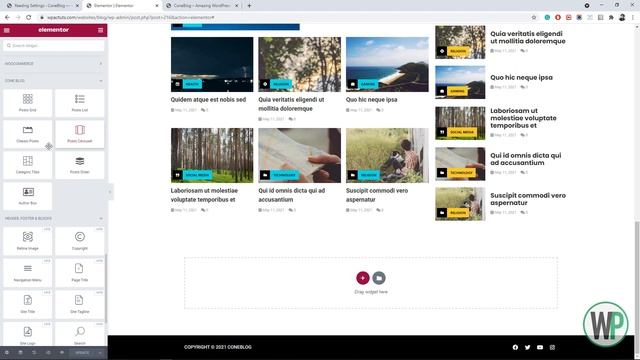Image resolution: width=640 pixels, height=360 pixels.
Task: Open the Twitter icon in the footer
Action: (527, 347)
